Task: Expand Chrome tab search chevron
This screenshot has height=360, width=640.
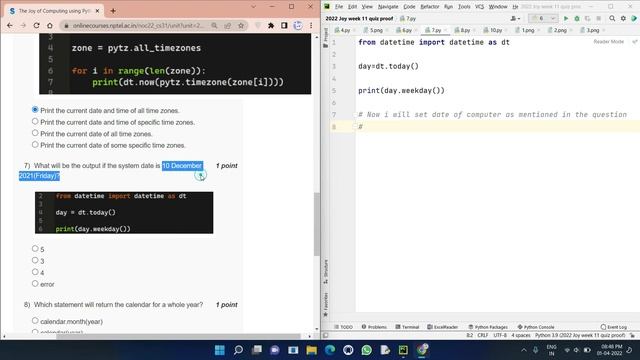Action: point(253,7)
